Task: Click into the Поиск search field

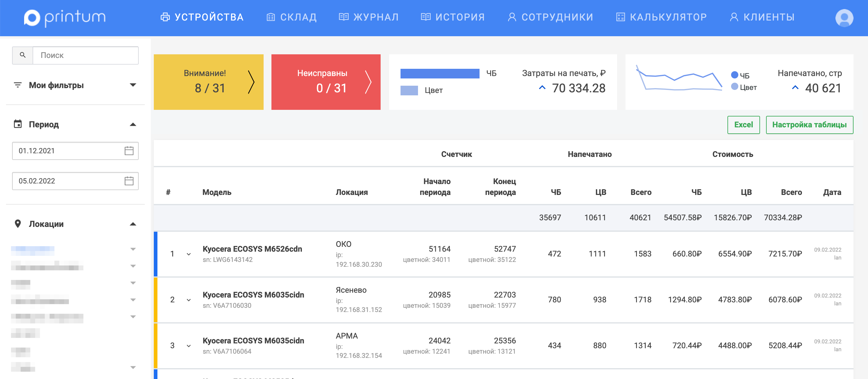Action: click(x=86, y=55)
